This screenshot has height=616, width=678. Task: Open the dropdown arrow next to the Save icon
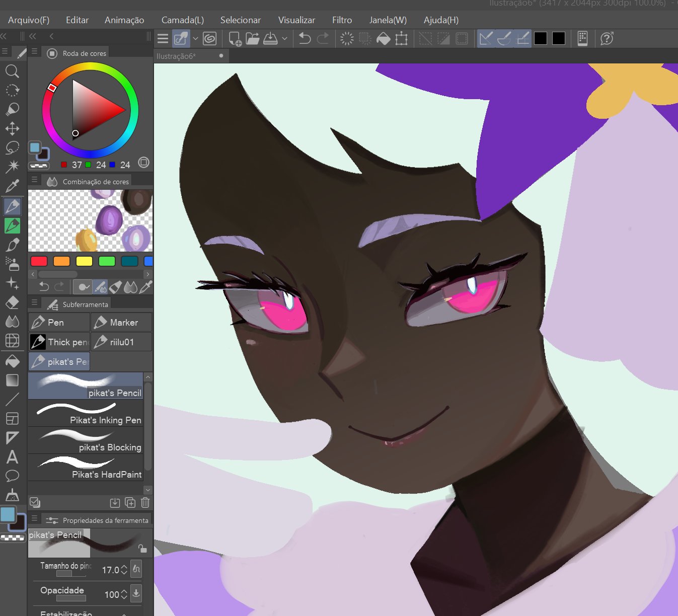click(284, 39)
